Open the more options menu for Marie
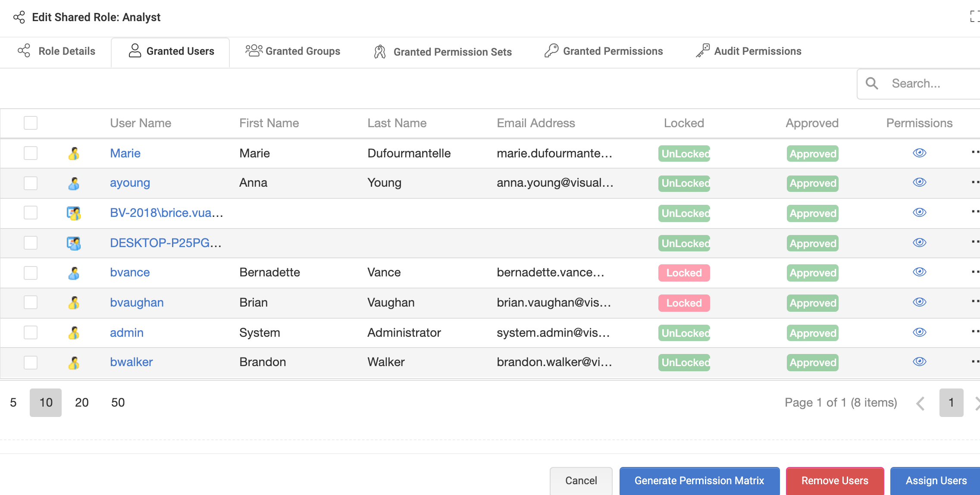 [x=974, y=152]
